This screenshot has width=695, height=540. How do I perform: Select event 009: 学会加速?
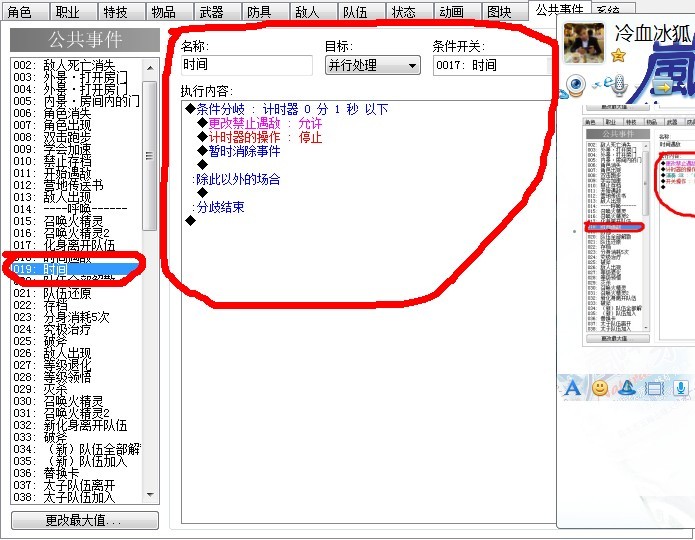click(x=77, y=149)
